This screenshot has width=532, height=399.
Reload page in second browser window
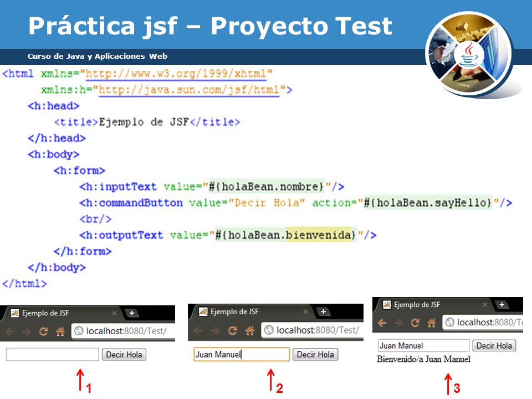232,330
